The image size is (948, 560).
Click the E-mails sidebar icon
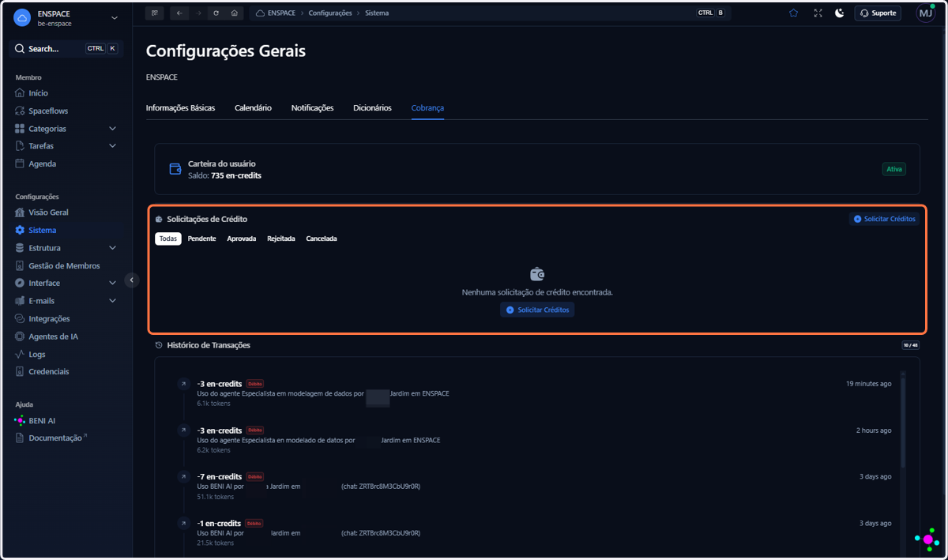pos(21,301)
